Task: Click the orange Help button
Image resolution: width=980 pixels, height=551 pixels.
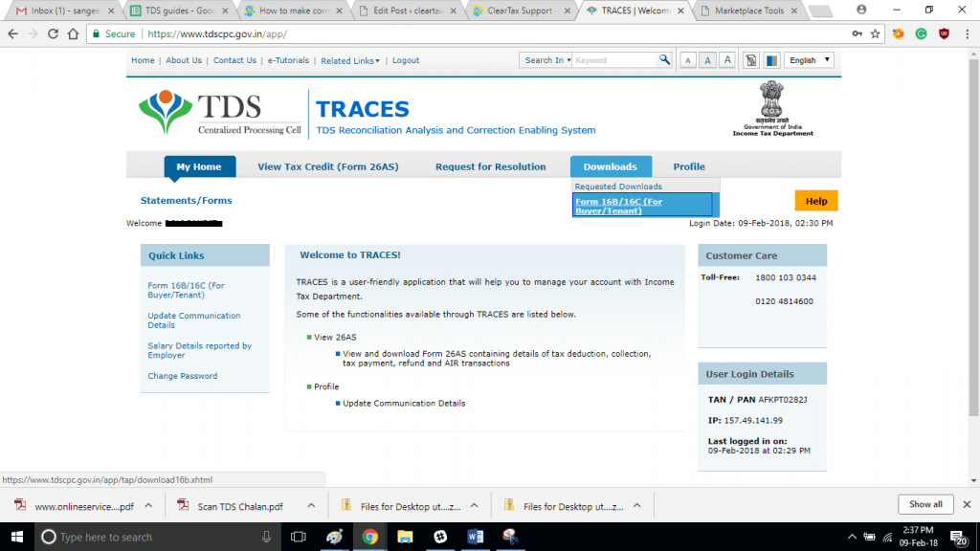Action: pos(815,201)
